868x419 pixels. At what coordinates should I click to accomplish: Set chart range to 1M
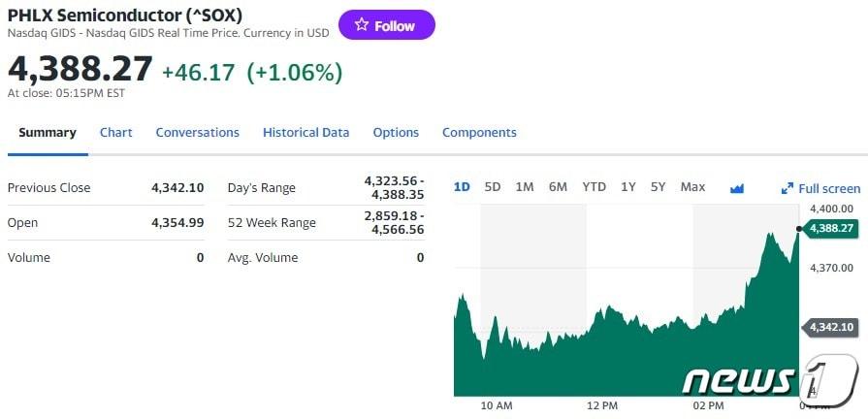524,186
